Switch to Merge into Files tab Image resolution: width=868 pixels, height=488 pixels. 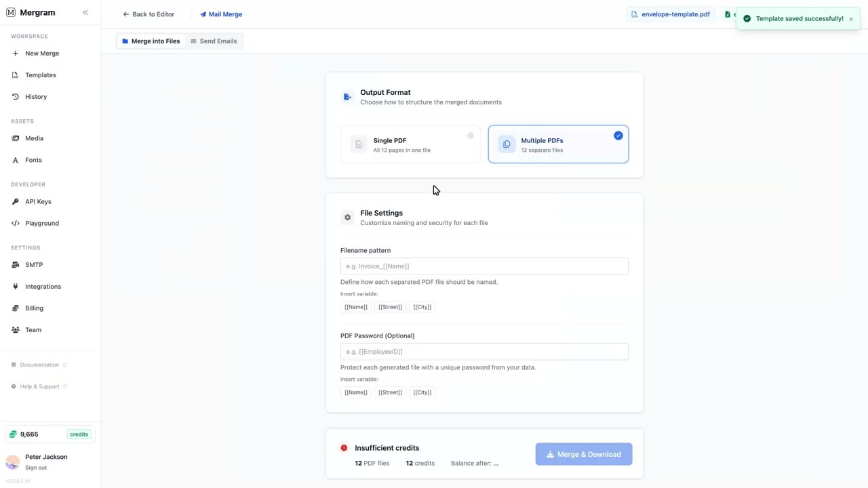pyautogui.click(x=151, y=41)
